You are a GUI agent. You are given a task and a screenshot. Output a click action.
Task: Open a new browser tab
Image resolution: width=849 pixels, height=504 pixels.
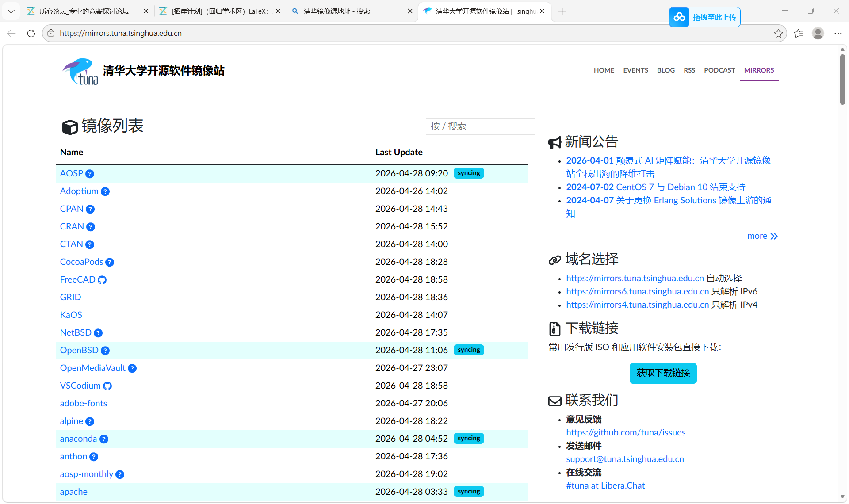(x=562, y=11)
